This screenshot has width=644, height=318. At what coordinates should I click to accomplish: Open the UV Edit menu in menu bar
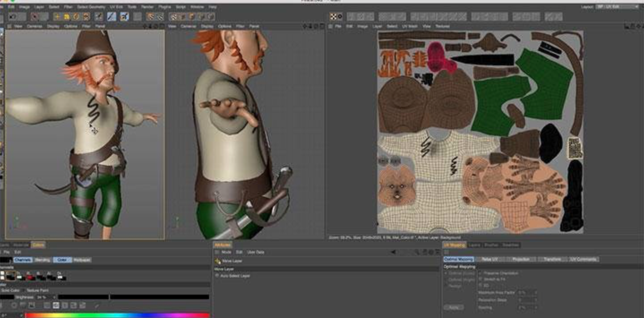point(116,7)
